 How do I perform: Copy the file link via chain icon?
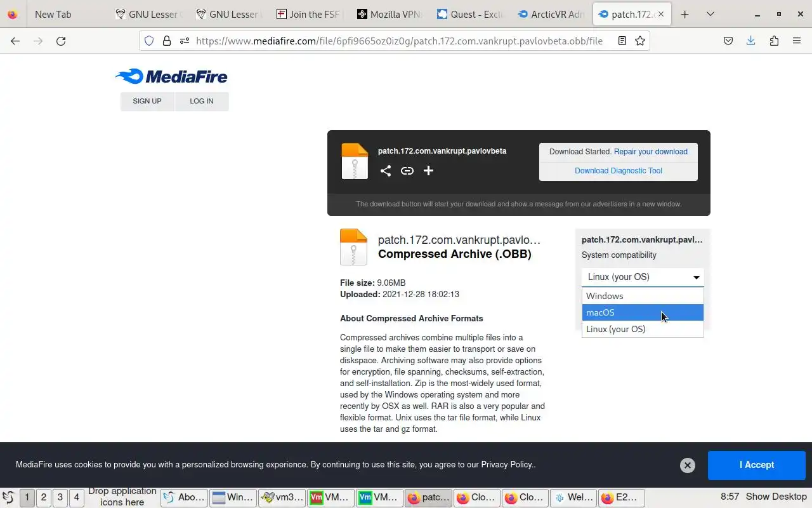pyautogui.click(x=407, y=170)
